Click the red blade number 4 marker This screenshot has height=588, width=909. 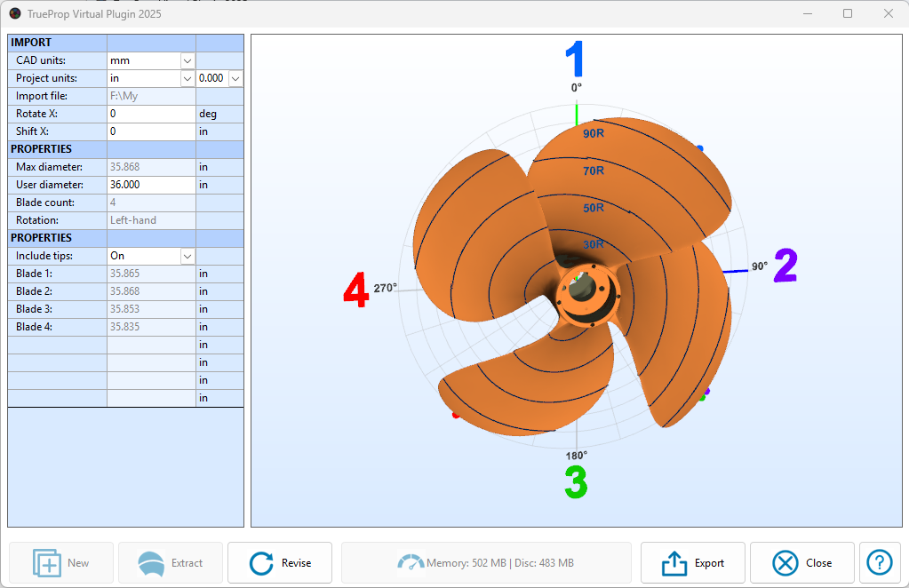(355, 290)
